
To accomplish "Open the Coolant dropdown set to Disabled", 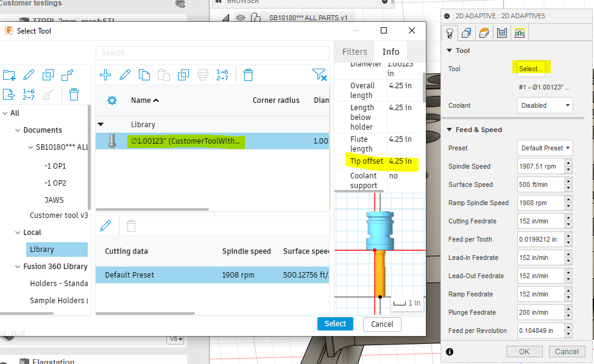I will (545, 105).
